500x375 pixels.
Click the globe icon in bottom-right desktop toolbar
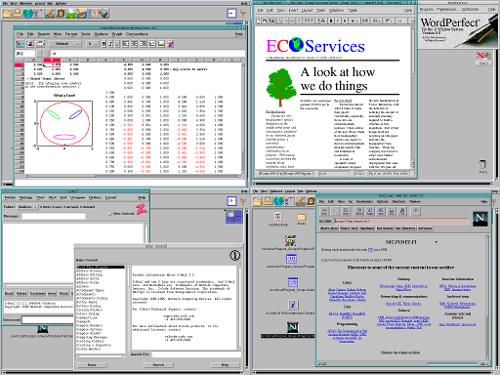[278, 201]
